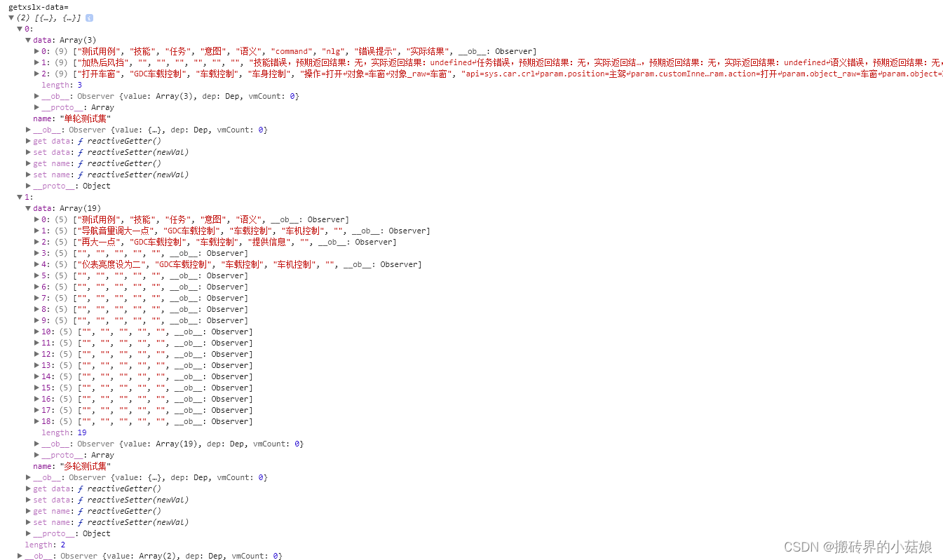This screenshot has width=943, height=560.
Task: Expand empty row 18 of Array(19)
Action: [x=36, y=421]
